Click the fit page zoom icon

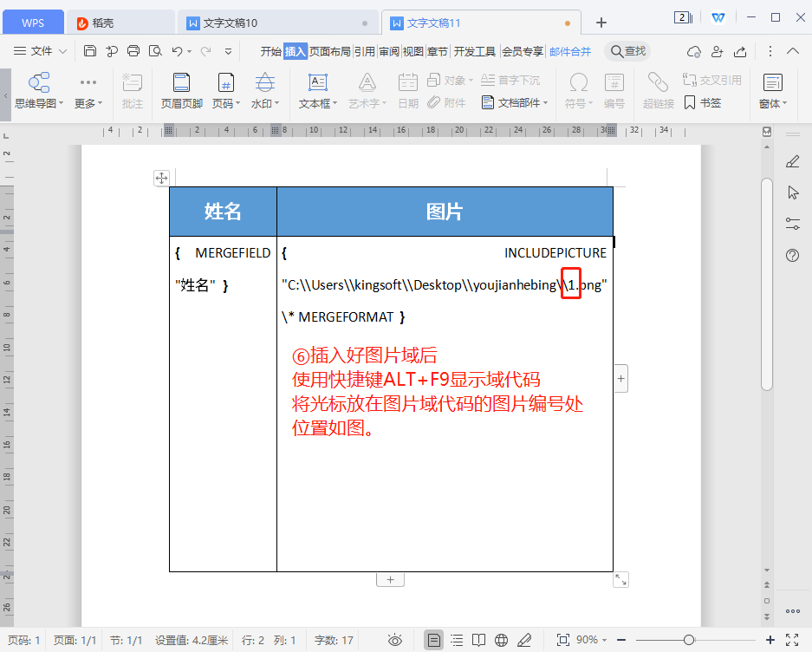coord(563,640)
